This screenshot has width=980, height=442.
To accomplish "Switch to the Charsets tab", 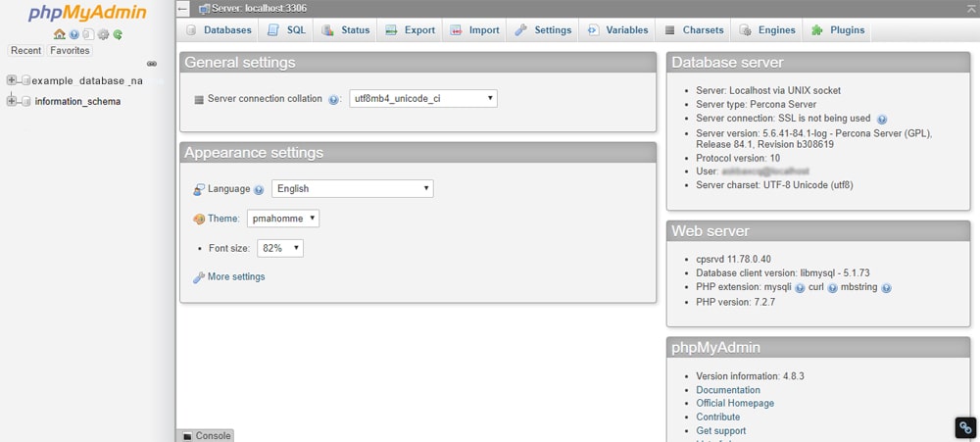I will click(694, 30).
